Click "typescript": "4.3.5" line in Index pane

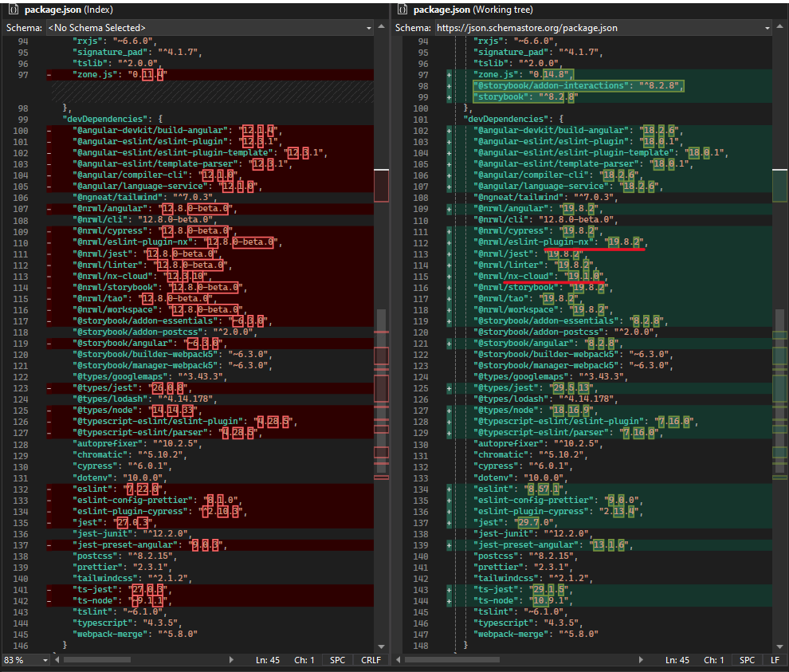(x=128, y=623)
